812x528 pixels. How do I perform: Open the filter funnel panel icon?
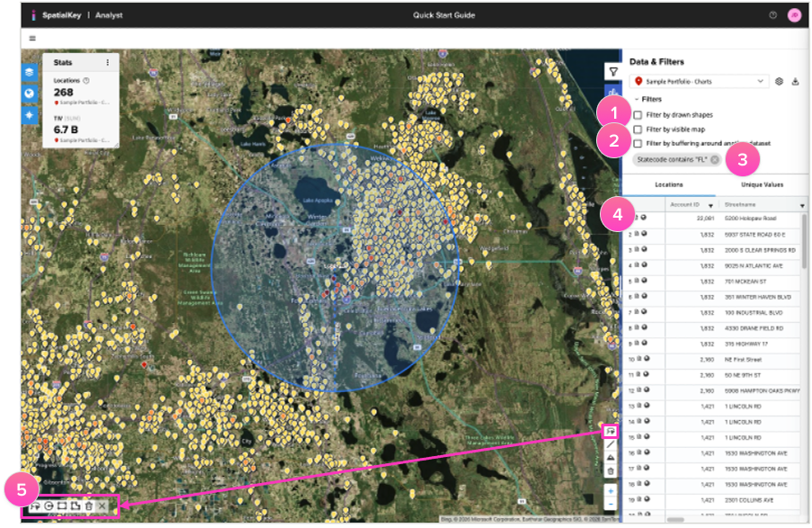[x=611, y=71]
